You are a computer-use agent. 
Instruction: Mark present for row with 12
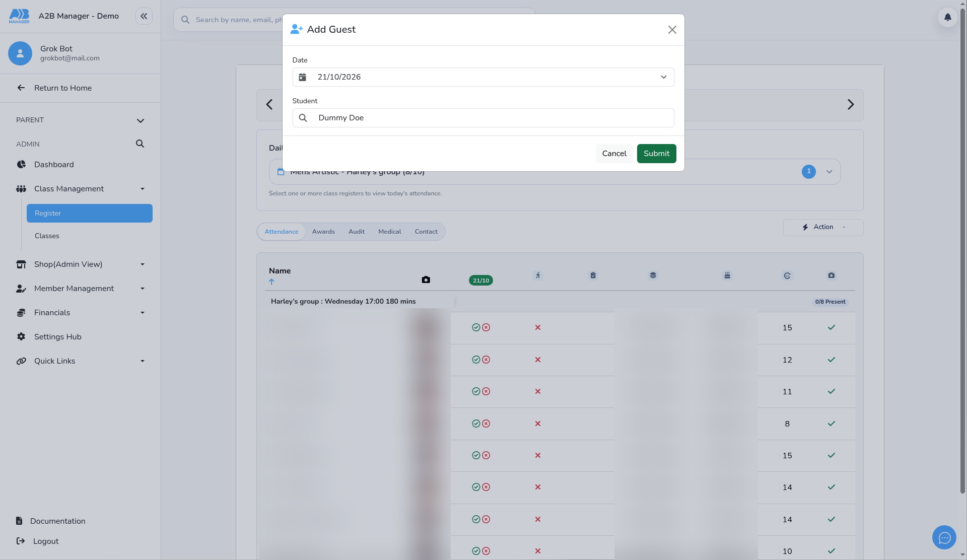tap(476, 360)
